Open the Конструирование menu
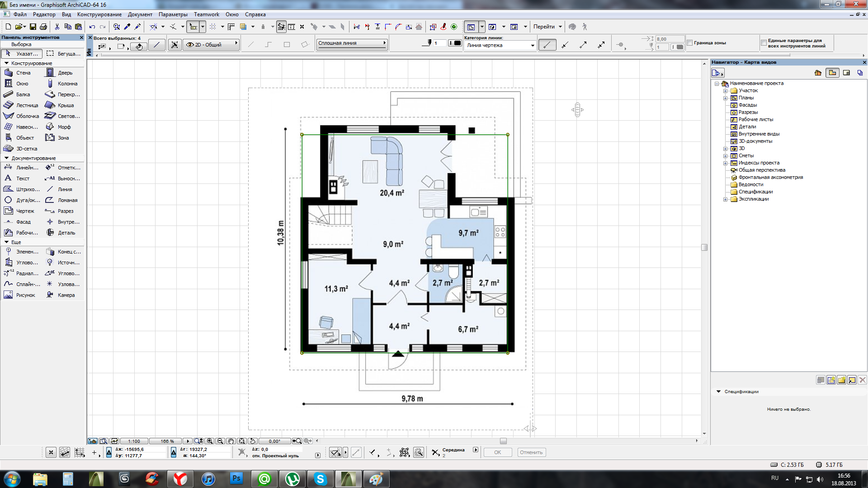Screen dimensions: 868x488 pos(99,14)
